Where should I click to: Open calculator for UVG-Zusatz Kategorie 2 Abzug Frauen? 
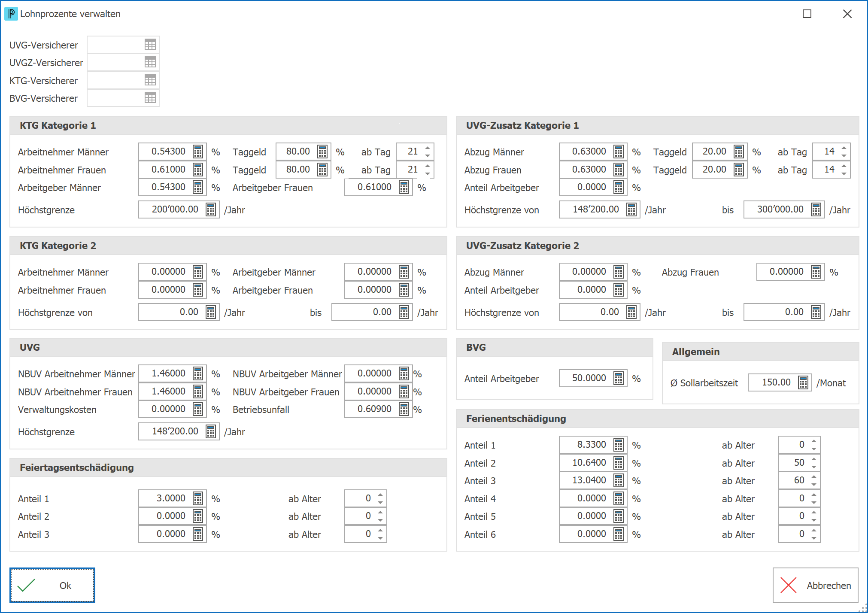(x=816, y=272)
